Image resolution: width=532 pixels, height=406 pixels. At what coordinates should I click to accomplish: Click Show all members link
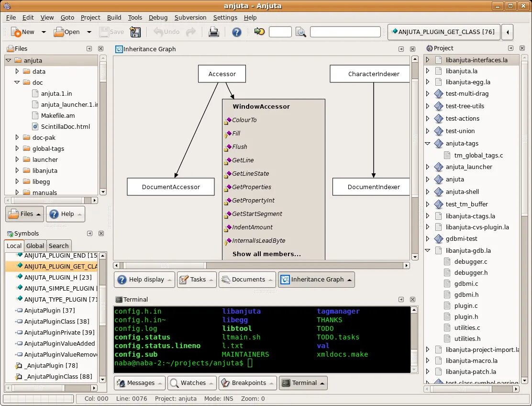pyautogui.click(x=266, y=254)
